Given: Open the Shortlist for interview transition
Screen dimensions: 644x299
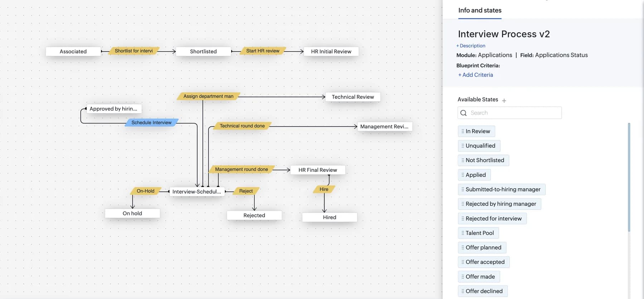Looking at the screenshot, I should (134, 51).
